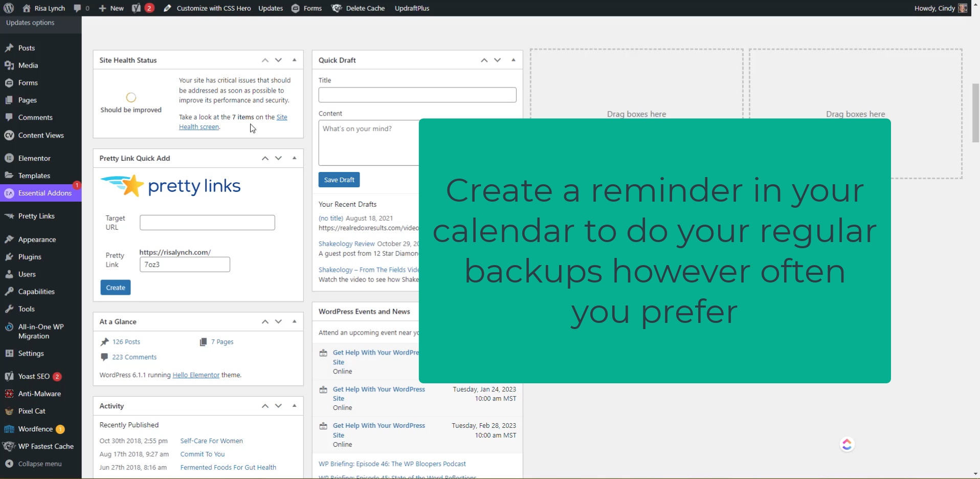Open Posts via the pushpin sidebar icon
Screen dimensions: 980x479
click(x=9, y=48)
